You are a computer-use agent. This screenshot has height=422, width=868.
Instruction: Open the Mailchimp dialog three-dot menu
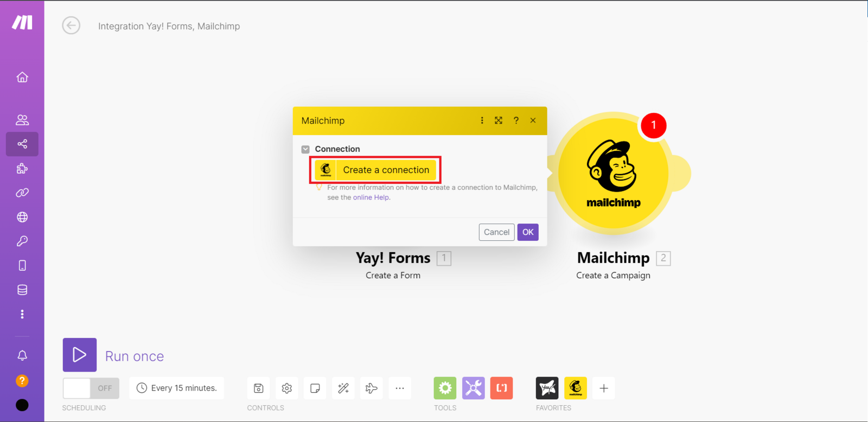(482, 120)
